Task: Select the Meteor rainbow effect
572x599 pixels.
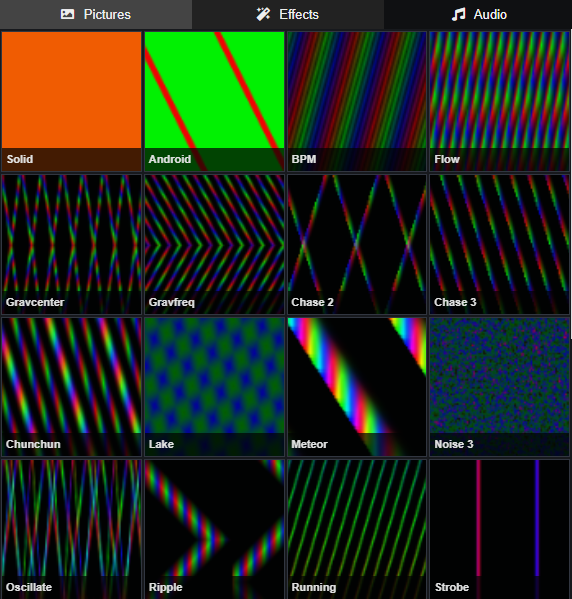Action: (357, 387)
